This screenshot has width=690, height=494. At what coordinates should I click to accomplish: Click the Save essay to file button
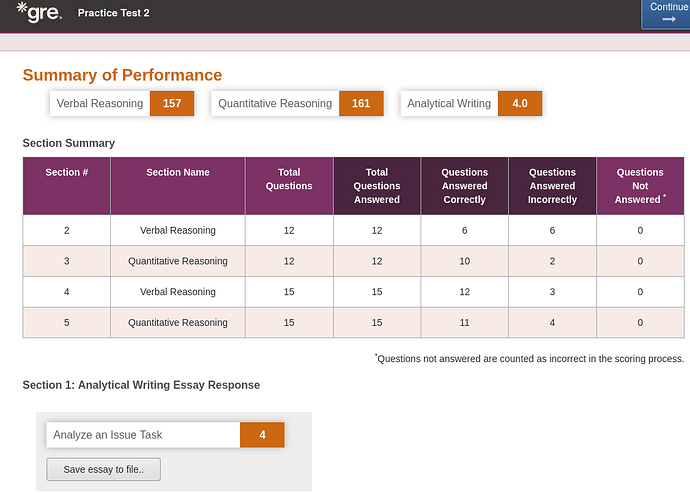[103, 469]
